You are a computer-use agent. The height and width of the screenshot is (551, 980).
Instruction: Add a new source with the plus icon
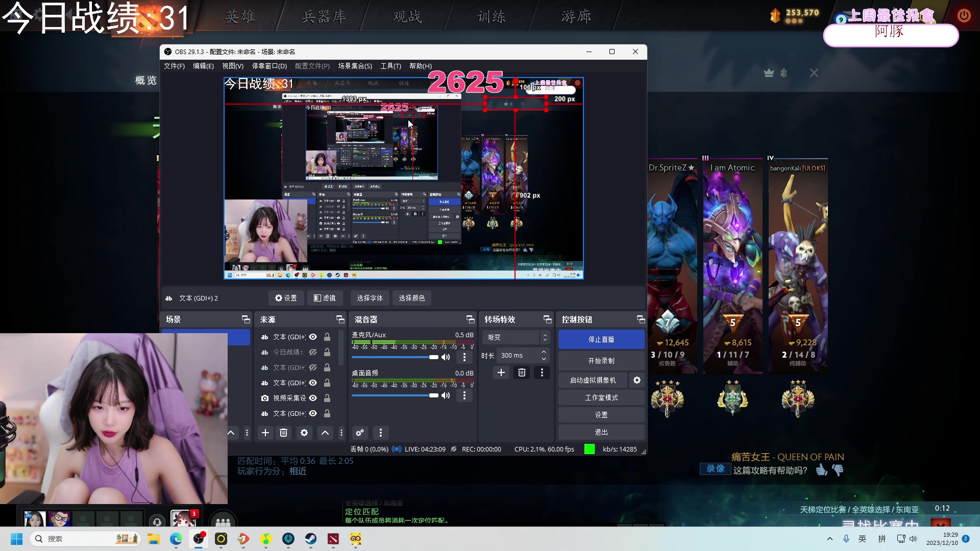[265, 433]
